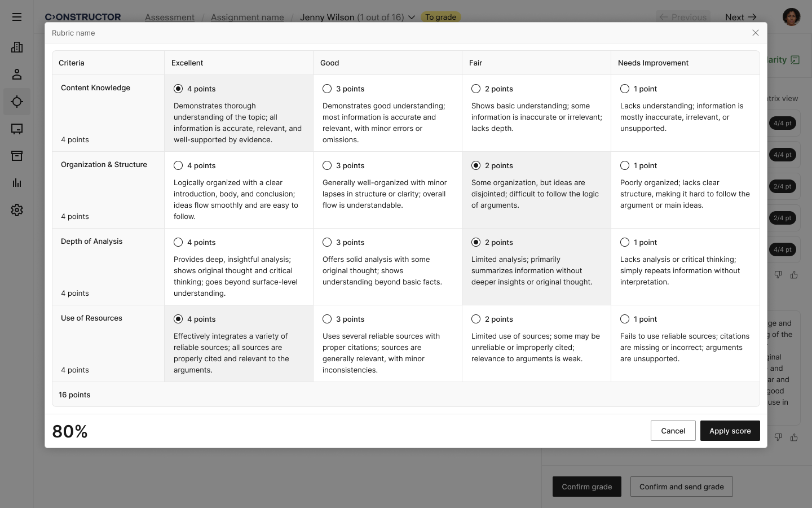Open the presentation board sidebar icon
Image resolution: width=812 pixels, height=508 pixels.
(17, 129)
